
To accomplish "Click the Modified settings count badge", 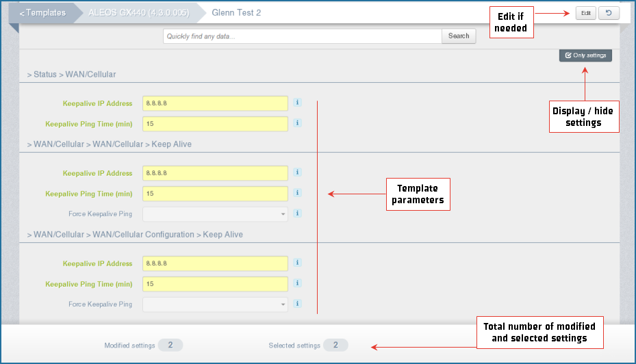I will pos(170,346).
